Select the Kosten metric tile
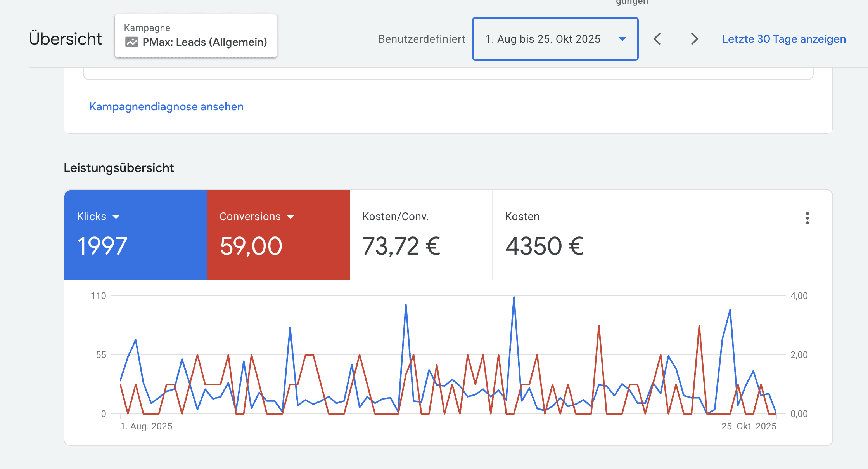The width and height of the screenshot is (868, 469). pos(563,235)
